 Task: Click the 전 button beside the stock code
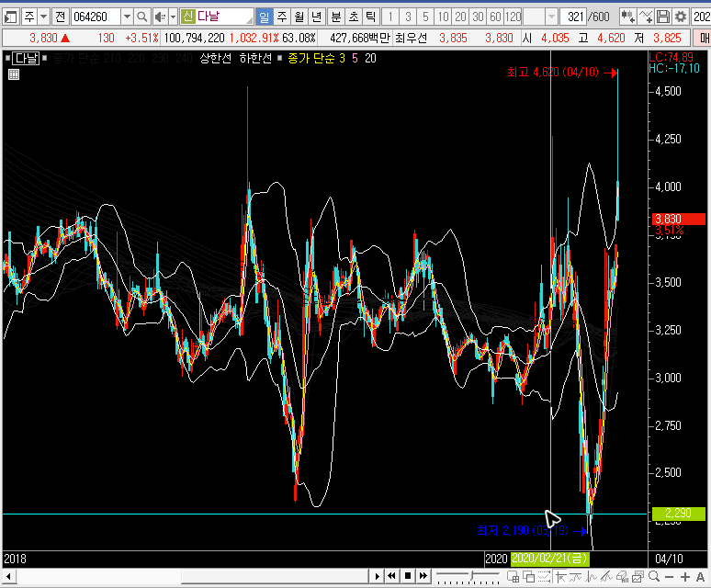(x=61, y=17)
